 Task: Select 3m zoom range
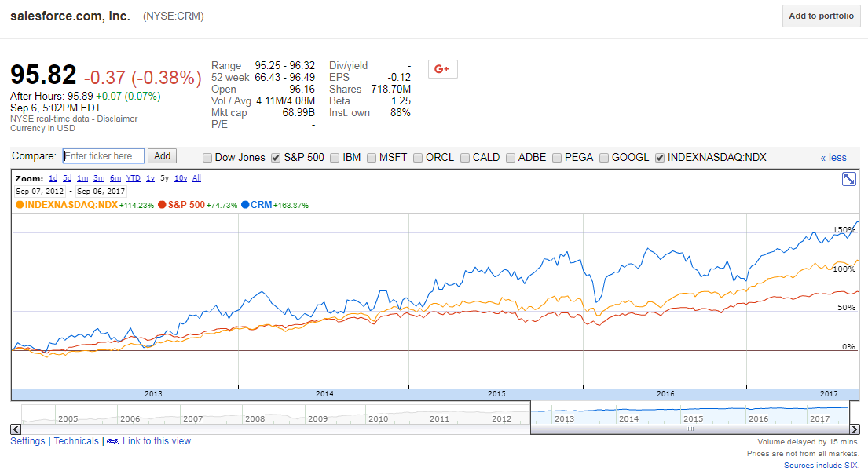coord(99,178)
